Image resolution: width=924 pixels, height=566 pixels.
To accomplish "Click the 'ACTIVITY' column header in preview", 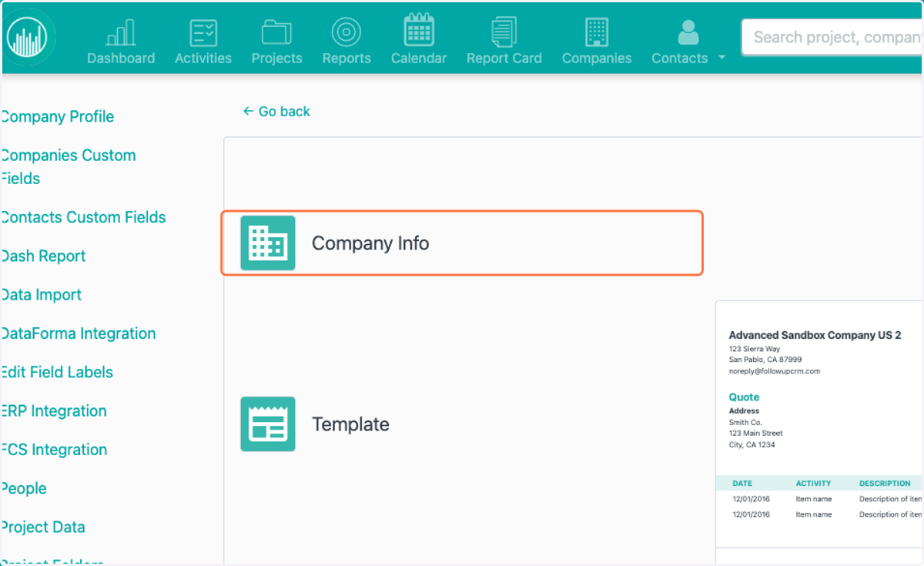I will (x=814, y=484).
